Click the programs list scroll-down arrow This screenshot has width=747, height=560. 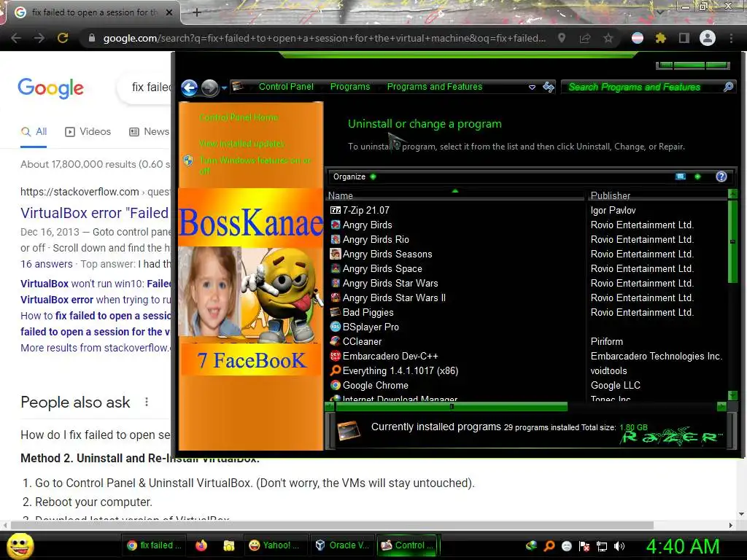pyautogui.click(x=732, y=396)
